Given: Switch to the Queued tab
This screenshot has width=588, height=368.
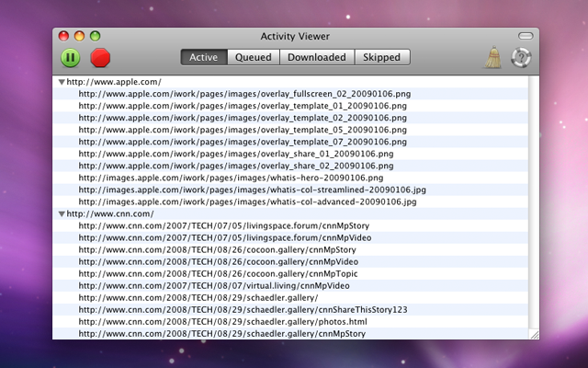Looking at the screenshot, I should [253, 57].
